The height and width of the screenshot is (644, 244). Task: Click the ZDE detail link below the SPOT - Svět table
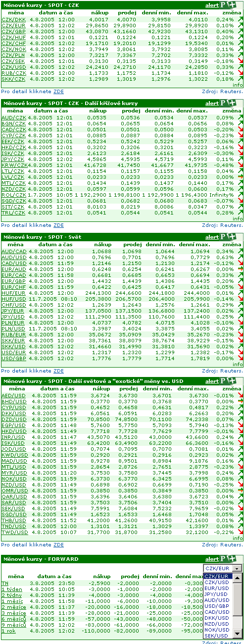click(58, 371)
